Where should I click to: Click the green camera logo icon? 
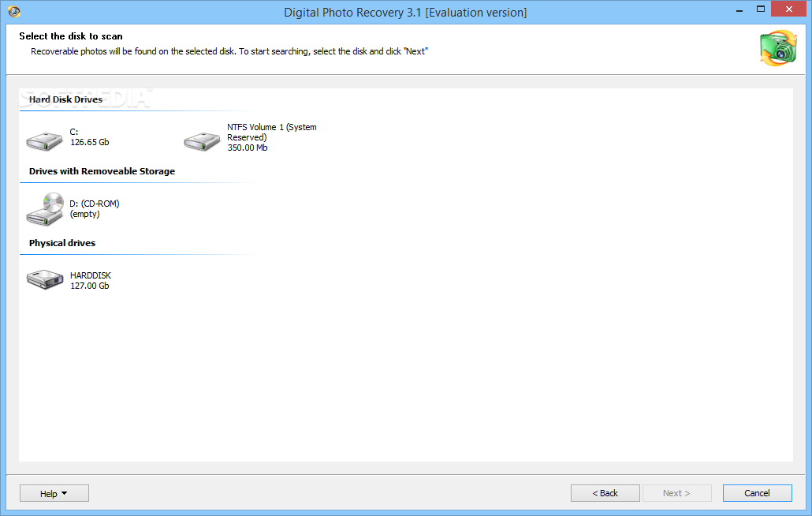(778, 48)
